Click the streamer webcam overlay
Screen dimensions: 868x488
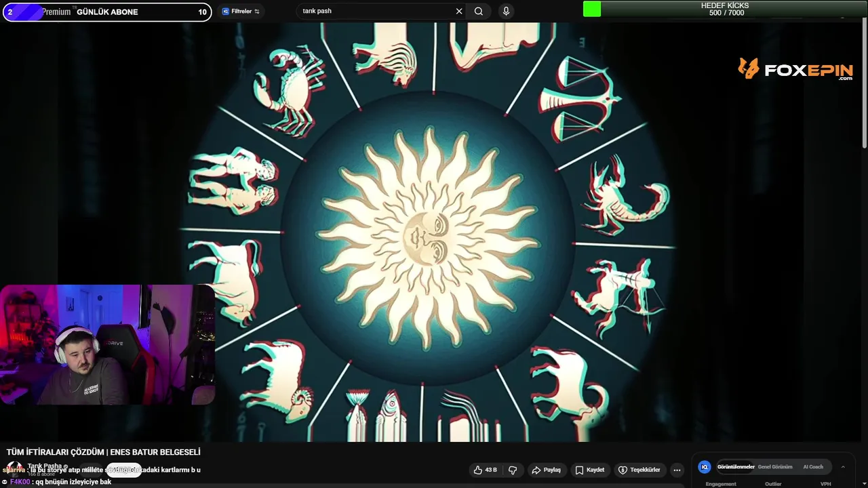107,344
